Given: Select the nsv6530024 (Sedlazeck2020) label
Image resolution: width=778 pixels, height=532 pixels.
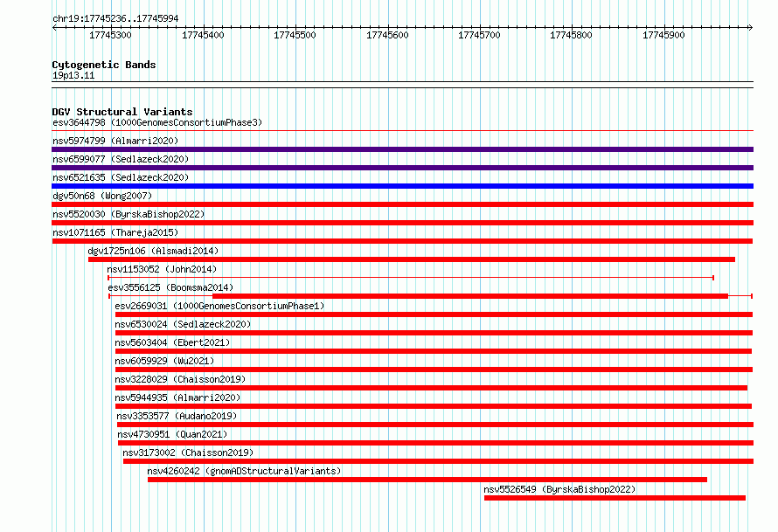Looking at the screenshot, I should (x=183, y=324).
